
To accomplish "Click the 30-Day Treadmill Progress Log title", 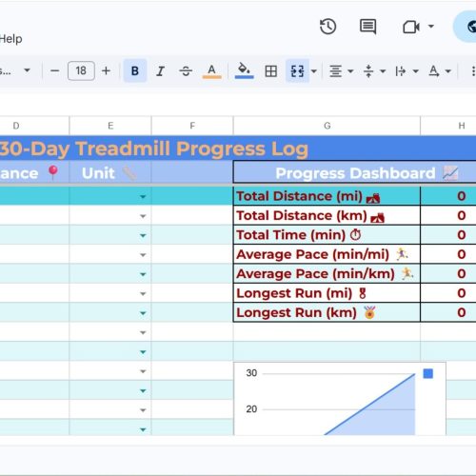I will tap(154, 149).
